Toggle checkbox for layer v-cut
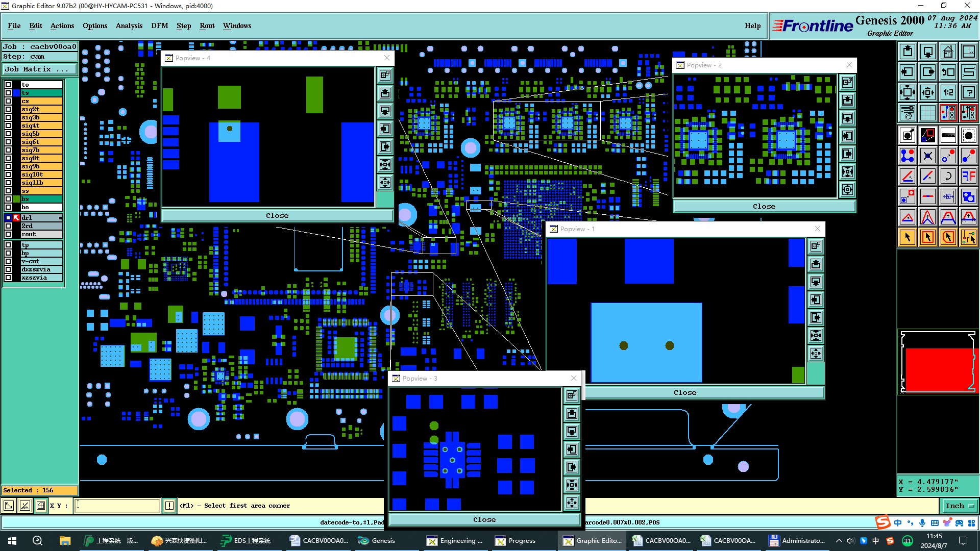The image size is (980, 551). (8, 261)
